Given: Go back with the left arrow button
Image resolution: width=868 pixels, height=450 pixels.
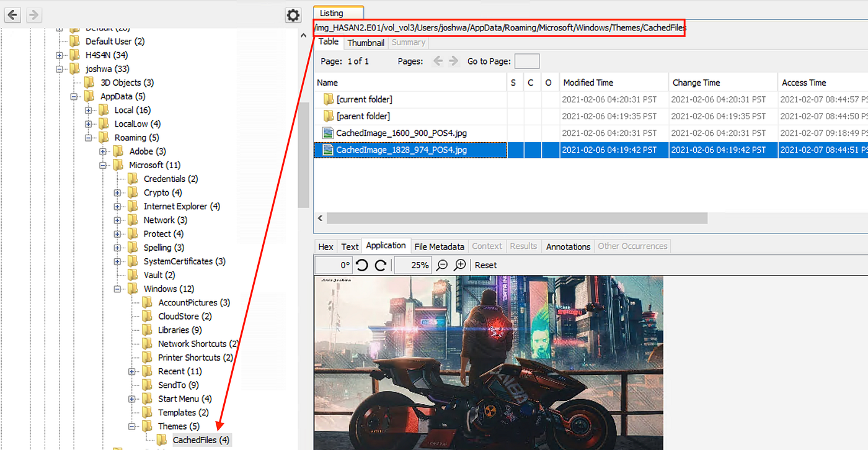Looking at the screenshot, I should click(x=12, y=15).
